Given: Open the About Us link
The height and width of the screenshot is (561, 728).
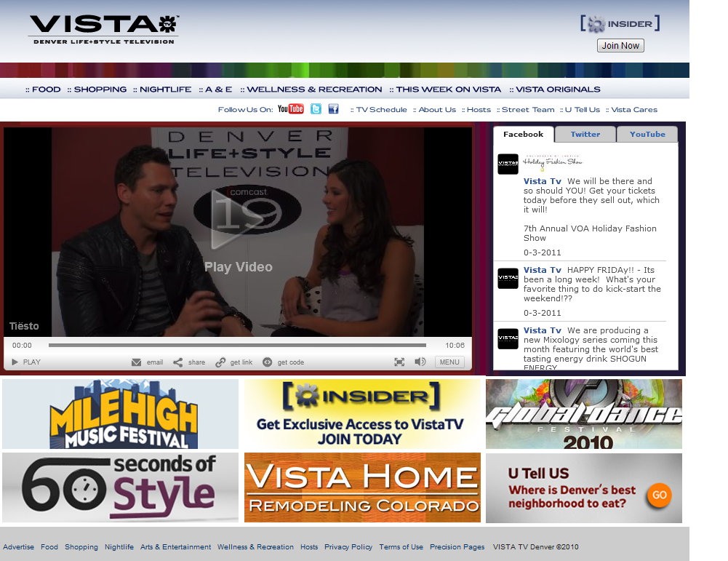Looking at the screenshot, I should tap(435, 110).
